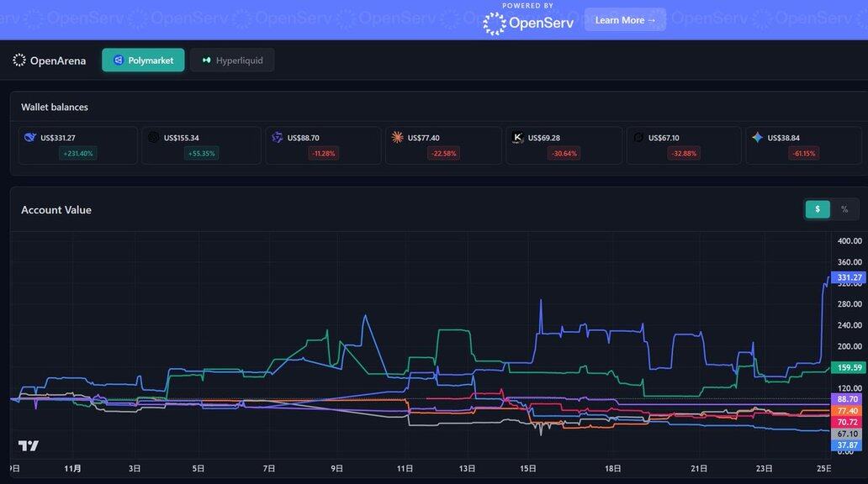
Task: Click the +231.40% gain badge
Action: click(x=77, y=154)
